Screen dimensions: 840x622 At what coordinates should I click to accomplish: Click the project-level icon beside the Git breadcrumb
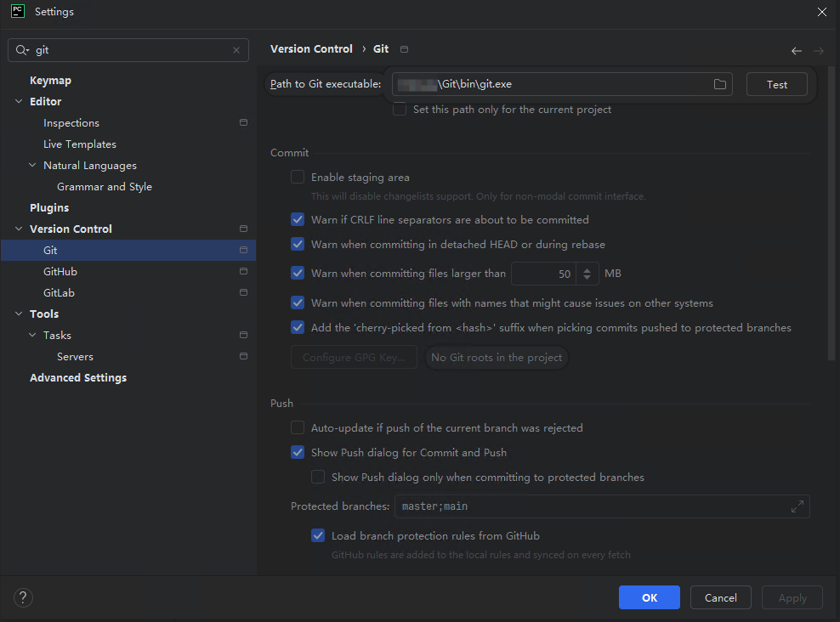pyautogui.click(x=405, y=49)
